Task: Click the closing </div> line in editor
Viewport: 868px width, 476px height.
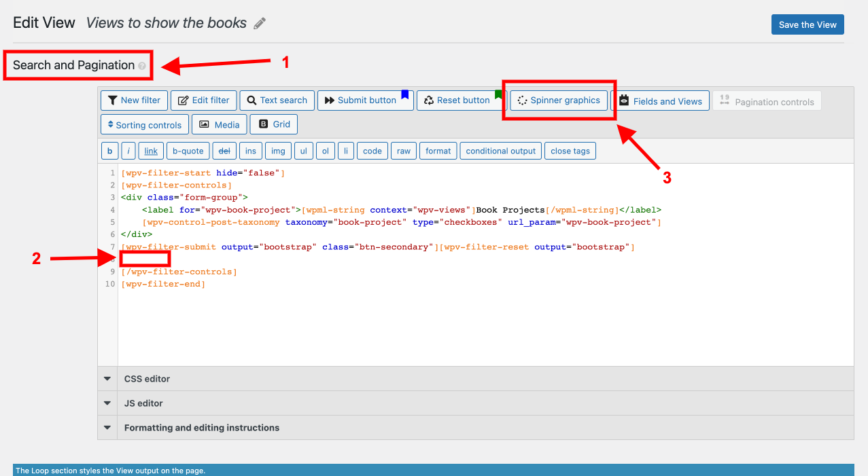Action: (137, 235)
